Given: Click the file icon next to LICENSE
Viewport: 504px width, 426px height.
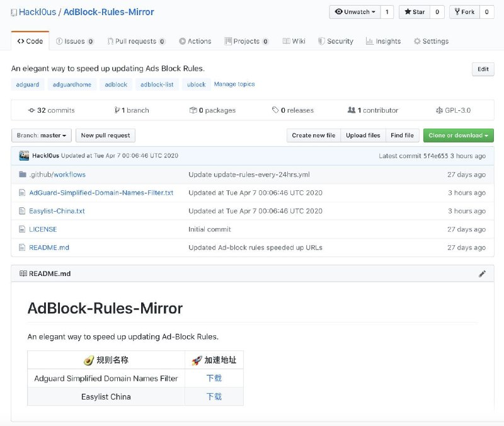Looking at the screenshot, I should coord(22,229).
